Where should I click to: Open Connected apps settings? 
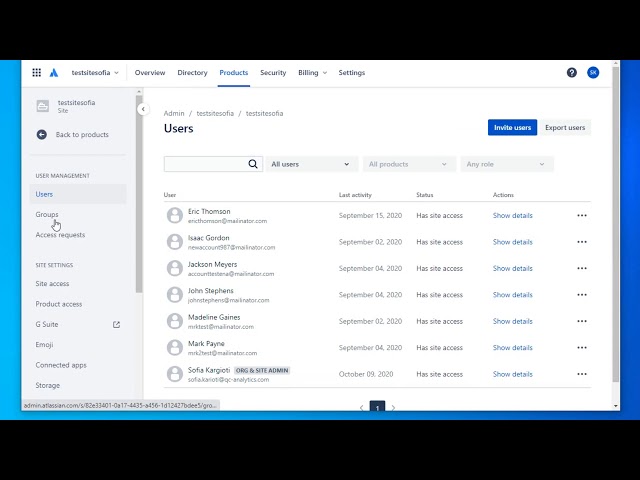(61, 365)
